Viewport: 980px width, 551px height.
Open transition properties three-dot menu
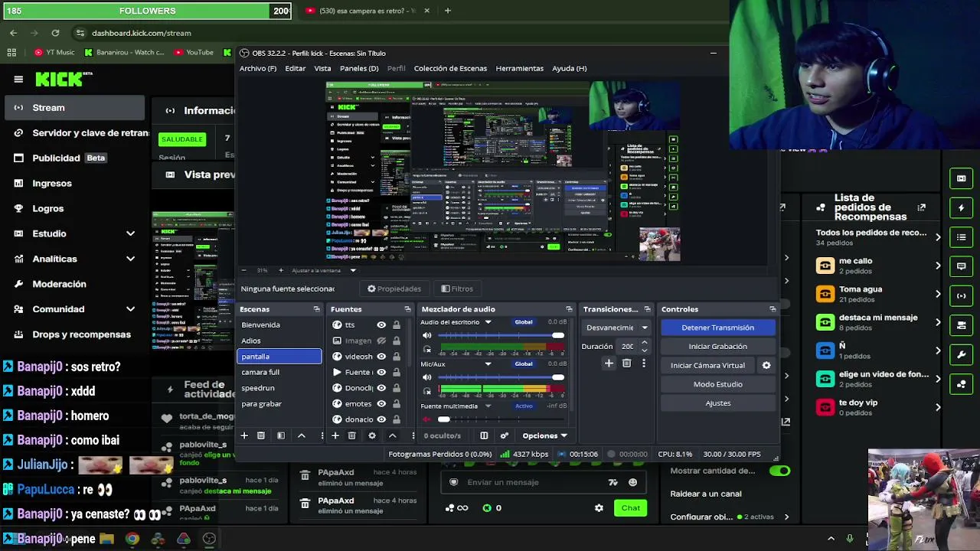pos(643,364)
